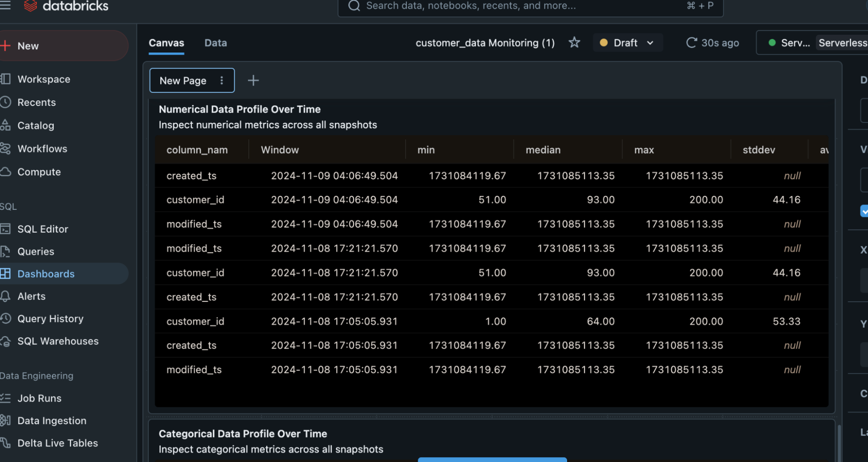Click the SQL Editor icon
The width and height of the screenshot is (868, 462).
coord(5,229)
